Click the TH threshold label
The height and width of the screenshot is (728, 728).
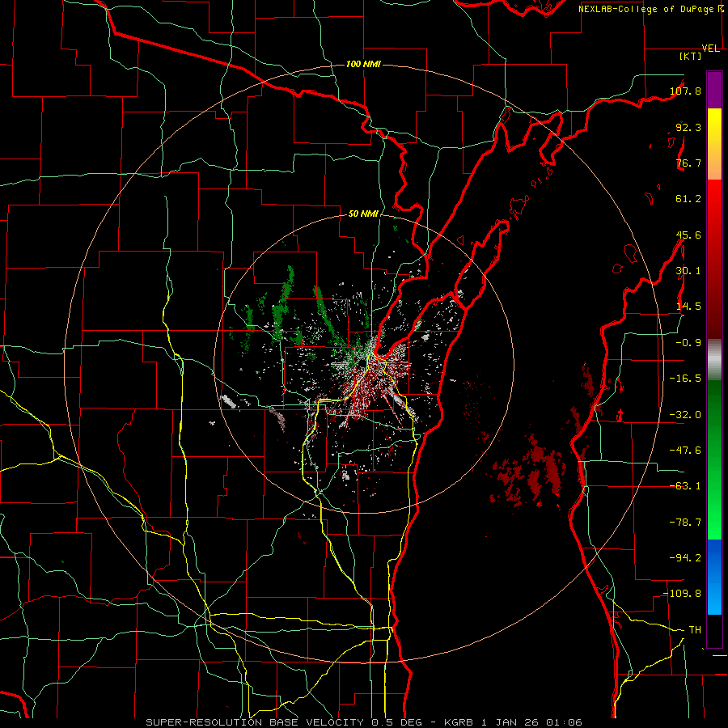(695, 630)
